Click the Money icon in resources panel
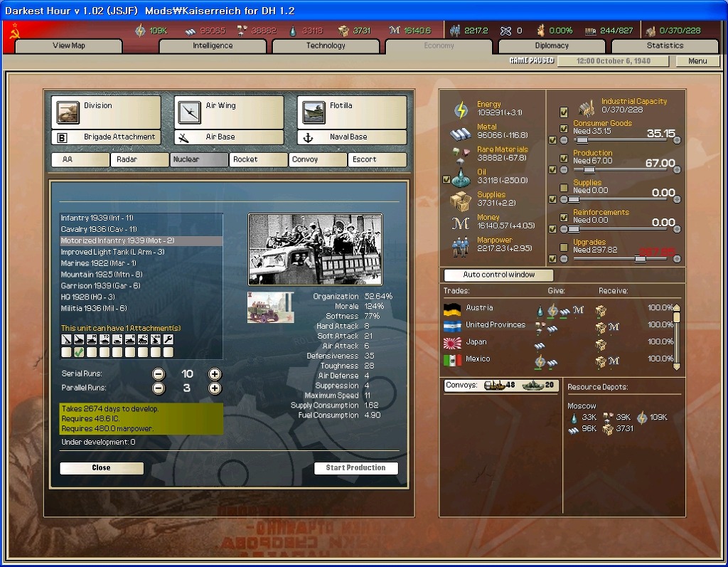This screenshot has height=567, width=728. coord(461,224)
